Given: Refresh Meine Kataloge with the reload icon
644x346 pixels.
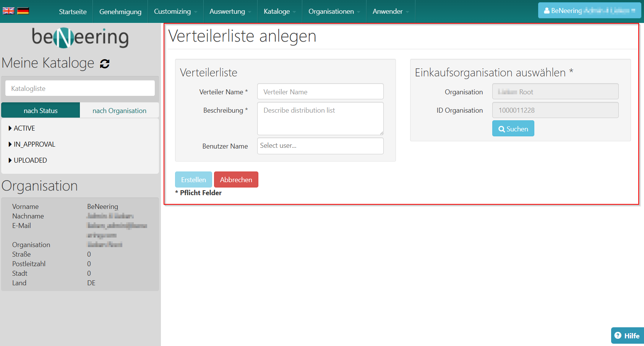Looking at the screenshot, I should pos(105,64).
